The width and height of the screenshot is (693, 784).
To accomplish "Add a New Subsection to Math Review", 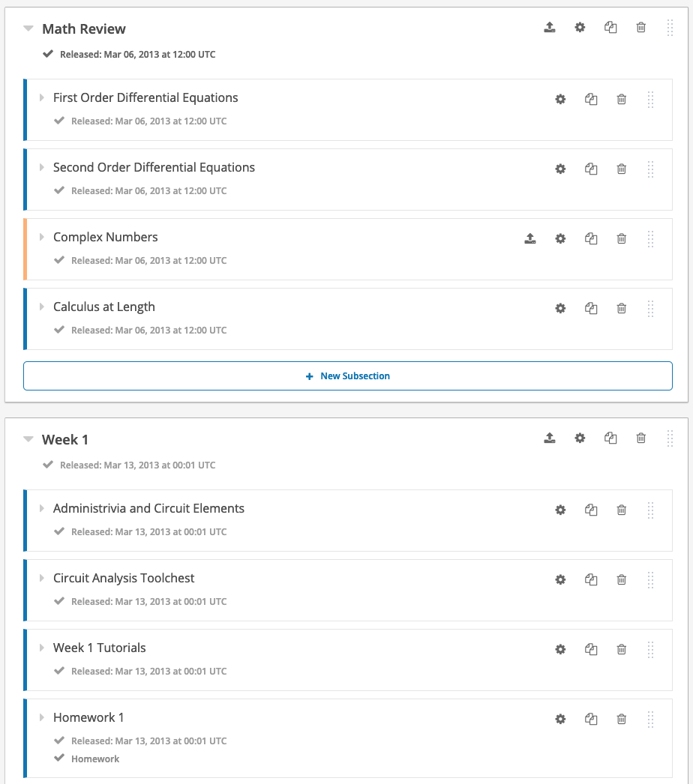I will (347, 376).
